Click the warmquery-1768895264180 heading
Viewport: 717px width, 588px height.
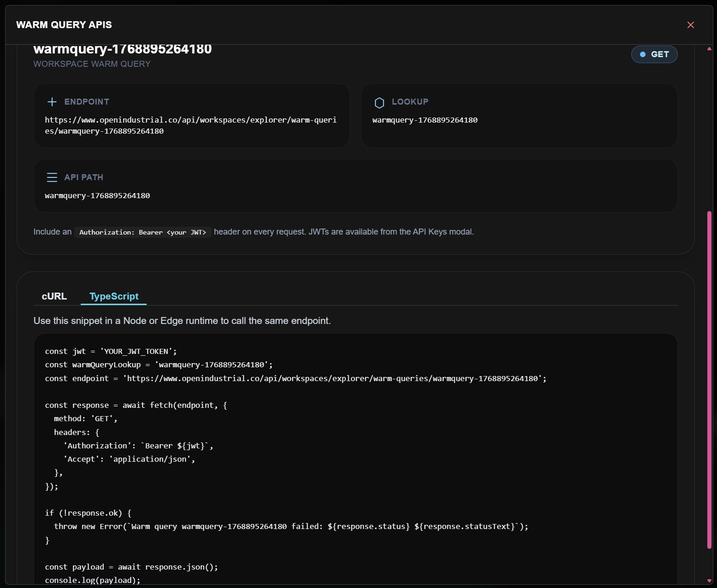pyautogui.click(x=123, y=49)
